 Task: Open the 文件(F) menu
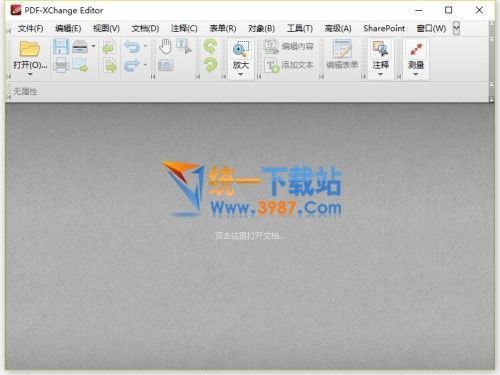(x=30, y=29)
